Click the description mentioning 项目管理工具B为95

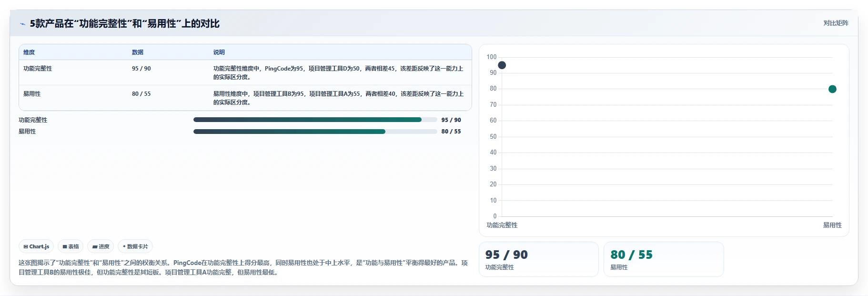(x=338, y=98)
